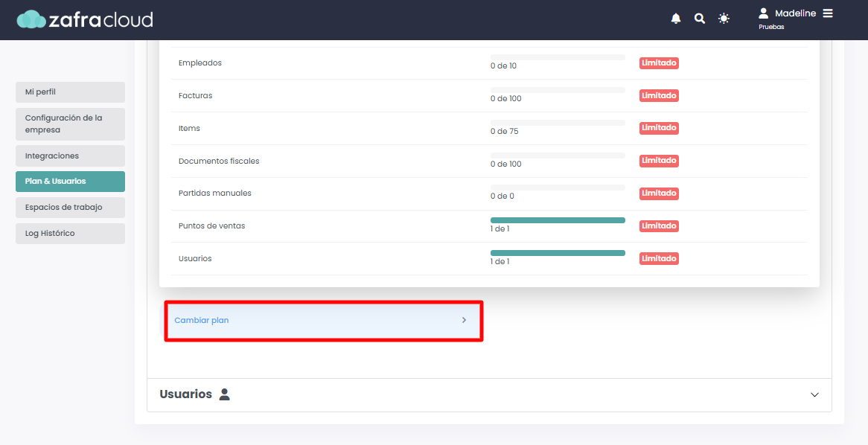
Task: Click the Usuarios accordion heading
Action: coord(185,394)
